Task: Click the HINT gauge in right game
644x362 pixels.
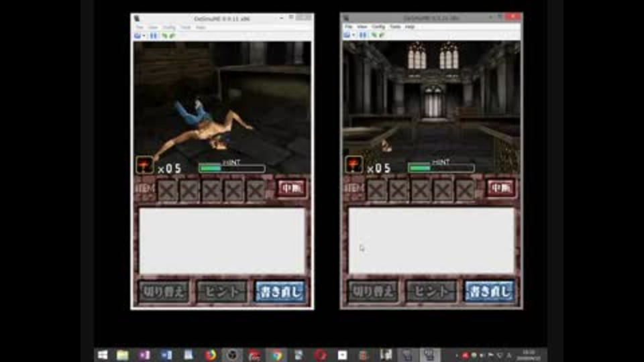Action: (x=441, y=168)
